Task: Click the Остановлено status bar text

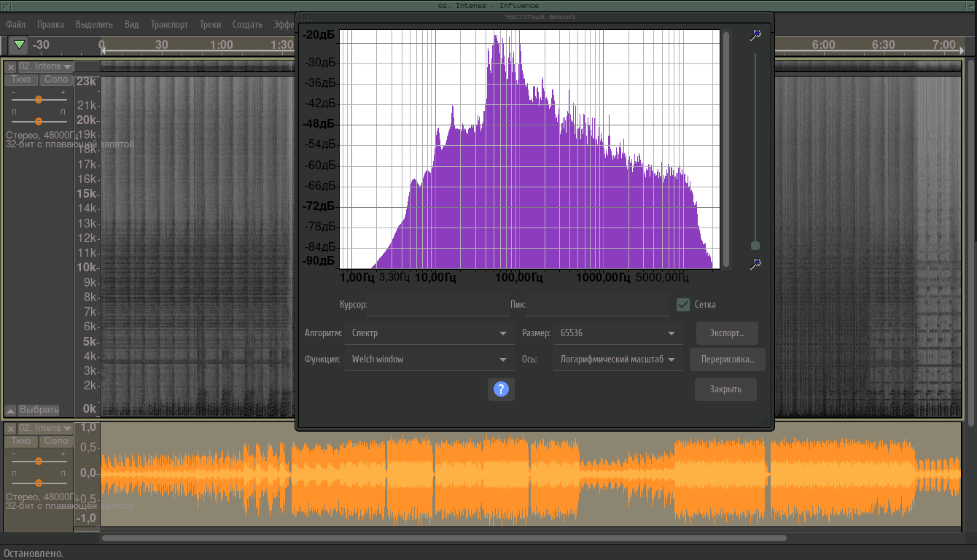Action: coord(34,553)
